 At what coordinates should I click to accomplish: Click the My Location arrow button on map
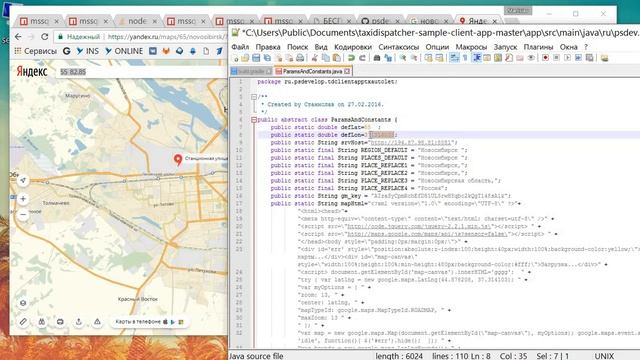tap(23, 180)
